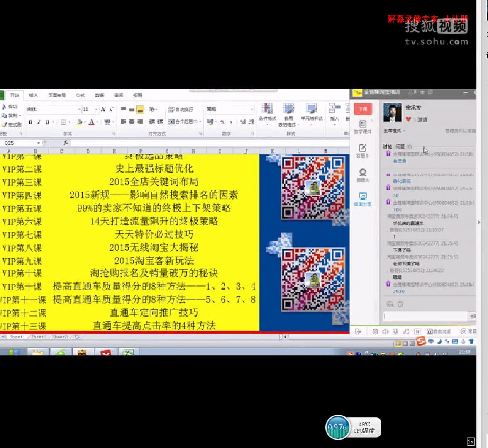Viewport: 488px width, 448px height.
Task: Click the insert function fx icon
Action: click(66, 143)
